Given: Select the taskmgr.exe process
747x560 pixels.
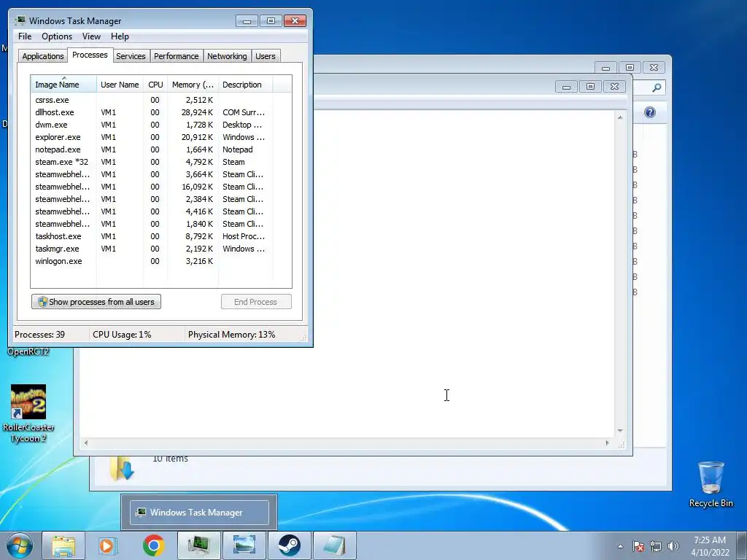Looking at the screenshot, I should pos(161,249).
